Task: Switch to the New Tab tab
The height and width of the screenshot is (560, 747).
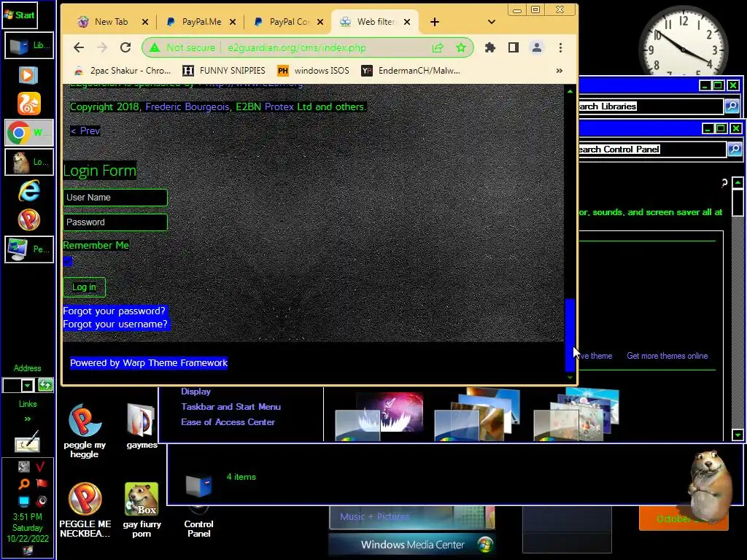Action: pyautogui.click(x=112, y=22)
